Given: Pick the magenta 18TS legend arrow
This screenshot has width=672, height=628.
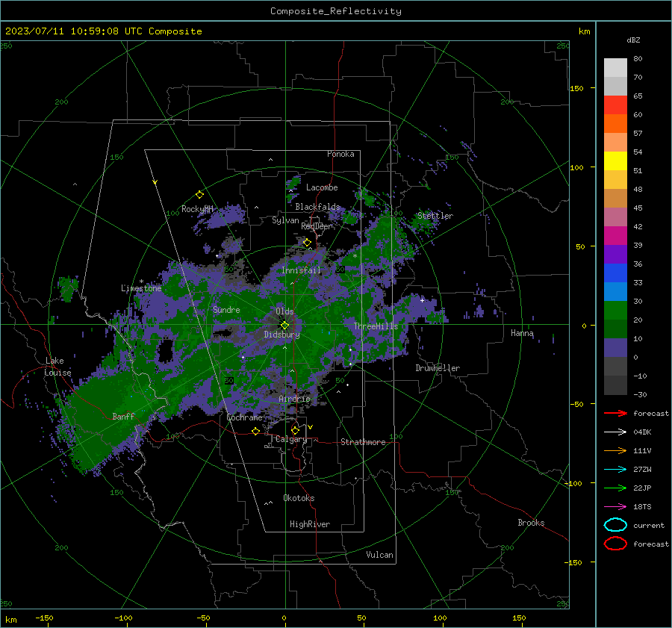Looking at the screenshot, I should (x=615, y=507).
